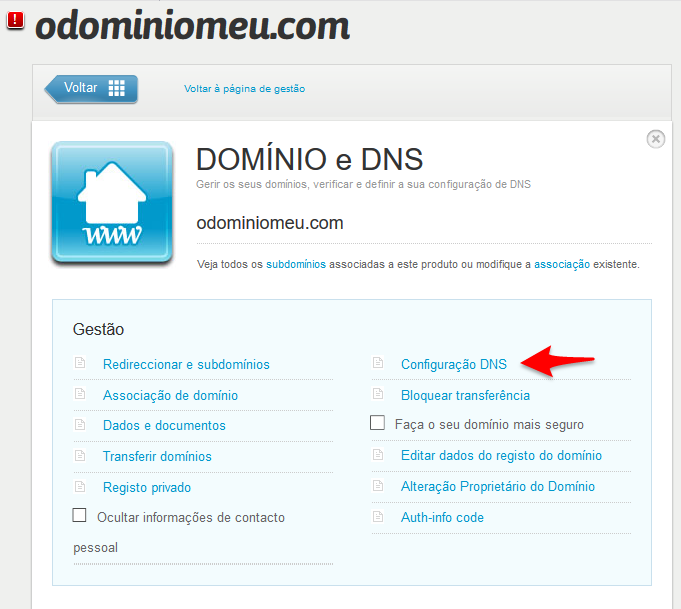Click document icon beside Bloquear transferência
681x609 pixels.
coord(378,394)
